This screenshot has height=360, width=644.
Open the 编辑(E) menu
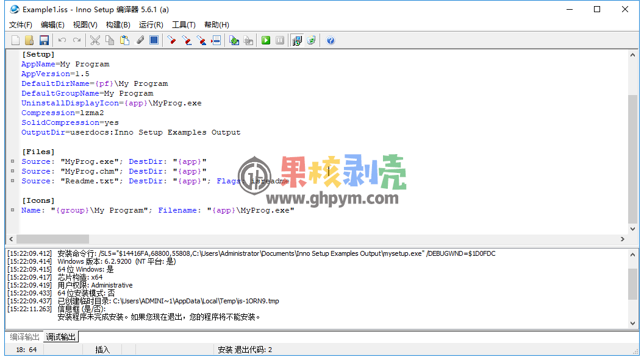click(x=52, y=24)
